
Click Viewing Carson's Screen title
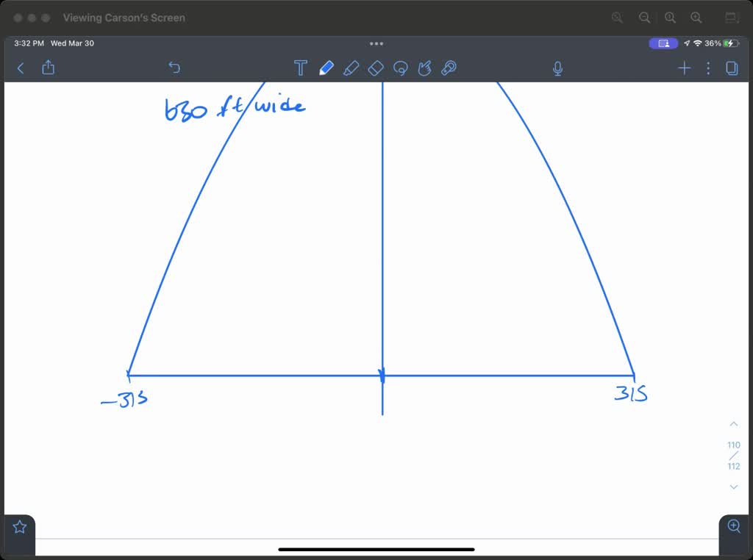pyautogui.click(x=124, y=18)
